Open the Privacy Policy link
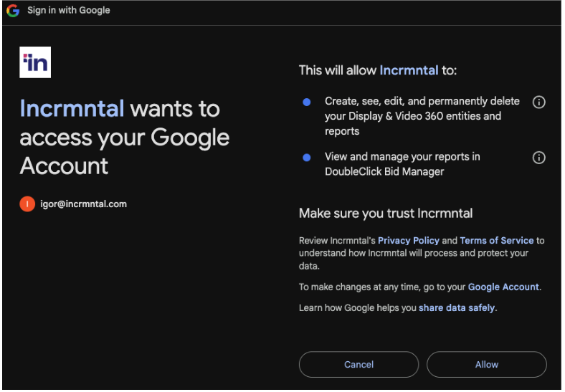This screenshot has width=565, height=392. click(408, 240)
